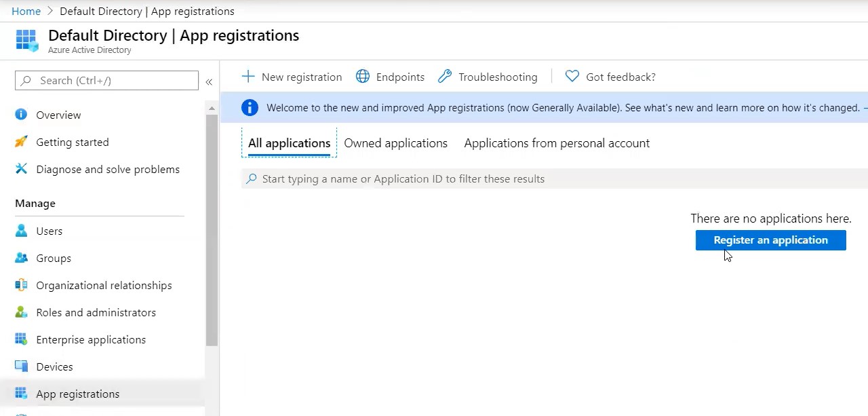This screenshot has height=416, width=868.
Task: Click Default Directory | App registrations breadcrumb
Action: click(x=147, y=11)
